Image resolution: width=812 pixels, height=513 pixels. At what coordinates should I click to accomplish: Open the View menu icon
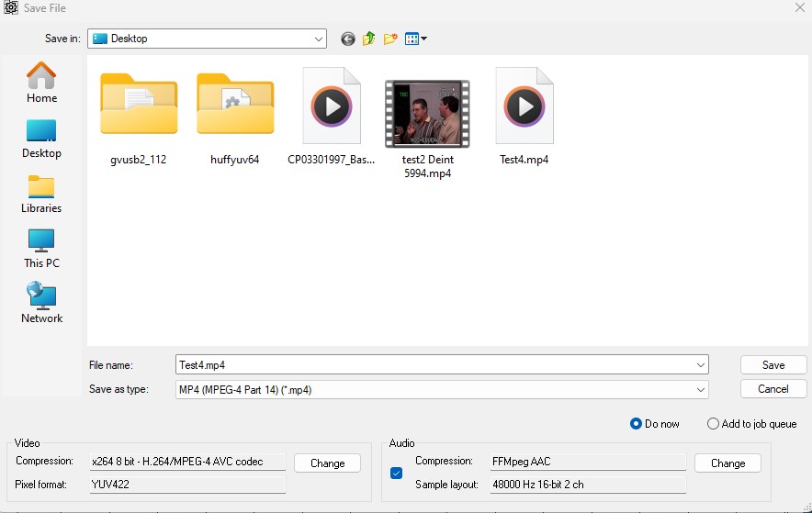tap(416, 39)
